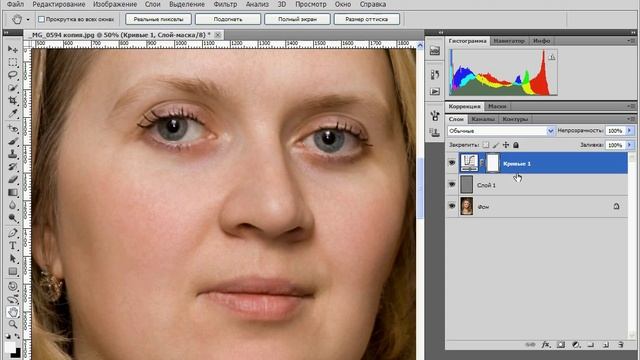Open the Редактирование menu
This screenshot has width=640, height=360.
pyautogui.click(x=59, y=4)
